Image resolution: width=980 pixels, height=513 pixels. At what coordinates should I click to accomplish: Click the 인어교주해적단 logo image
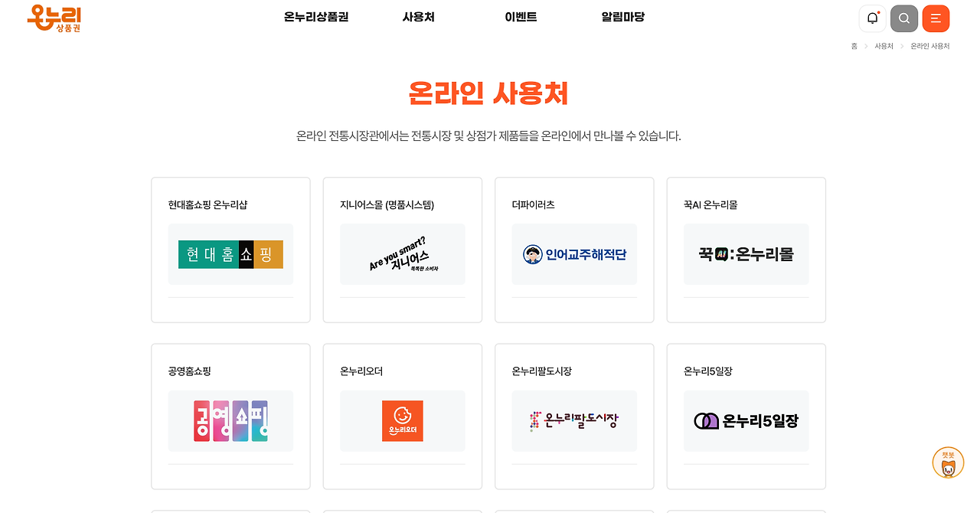pos(574,254)
